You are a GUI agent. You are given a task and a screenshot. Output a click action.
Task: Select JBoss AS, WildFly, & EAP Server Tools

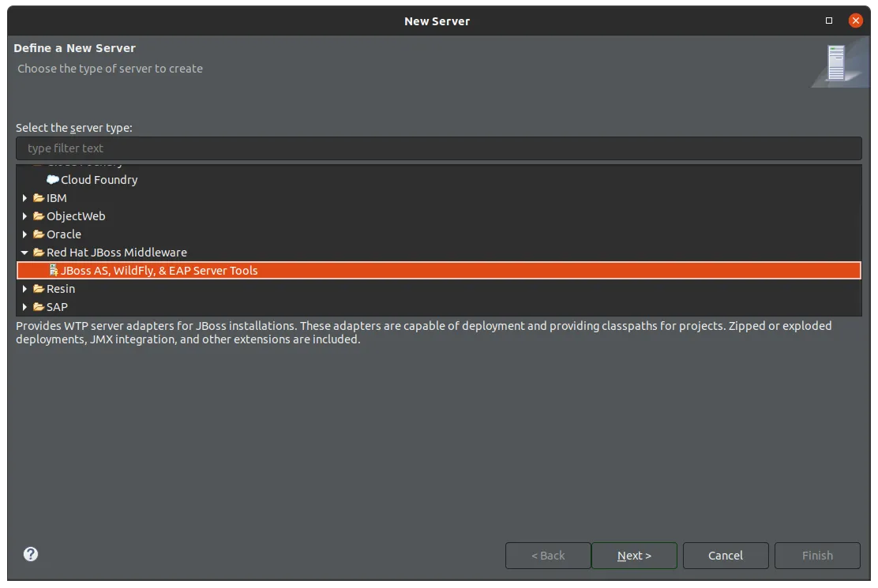pyautogui.click(x=439, y=270)
